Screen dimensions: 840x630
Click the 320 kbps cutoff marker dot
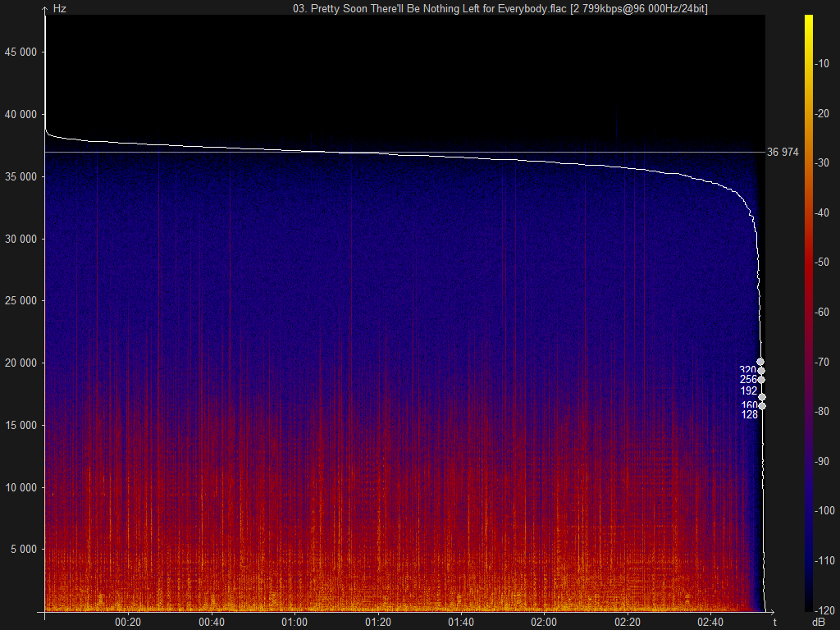coord(760,370)
